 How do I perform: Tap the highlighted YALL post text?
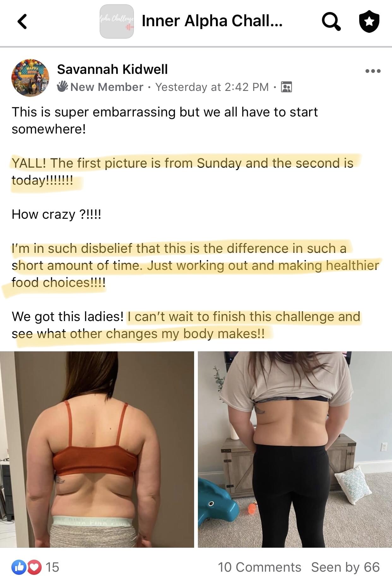tap(182, 171)
